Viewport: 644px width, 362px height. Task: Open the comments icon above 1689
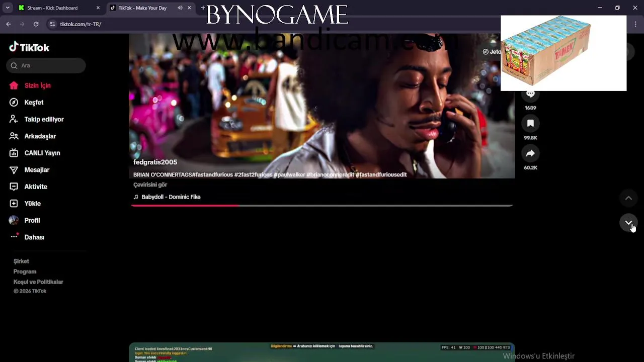tap(530, 95)
